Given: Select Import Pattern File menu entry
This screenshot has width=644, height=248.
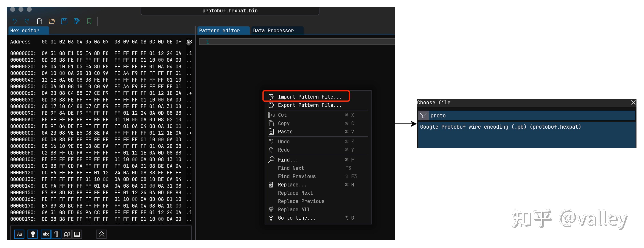Looking at the screenshot, I should pyautogui.click(x=310, y=97).
